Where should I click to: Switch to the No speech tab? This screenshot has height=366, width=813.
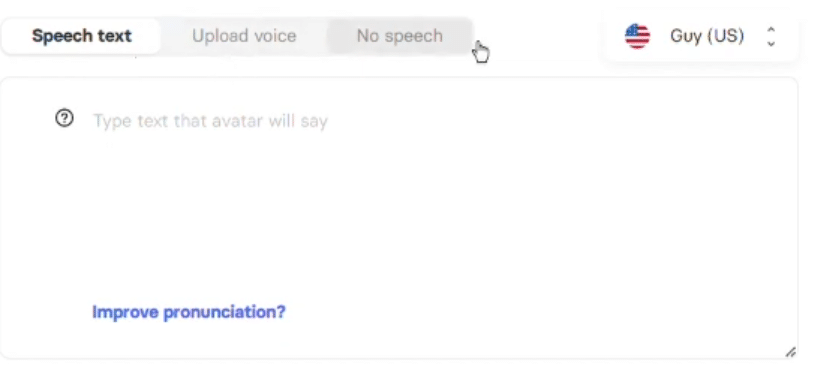400,36
